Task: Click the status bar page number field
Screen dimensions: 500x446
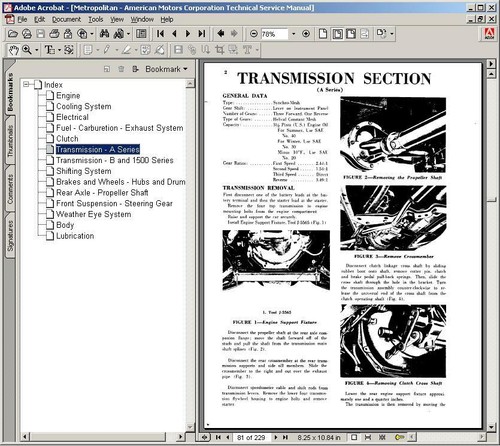Action: click(251, 437)
